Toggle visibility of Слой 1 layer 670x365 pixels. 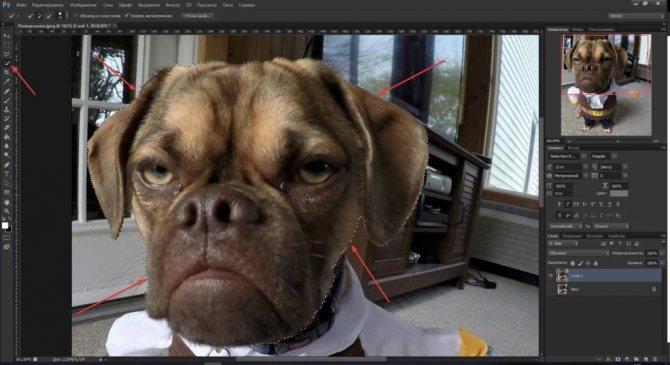click(551, 276)
